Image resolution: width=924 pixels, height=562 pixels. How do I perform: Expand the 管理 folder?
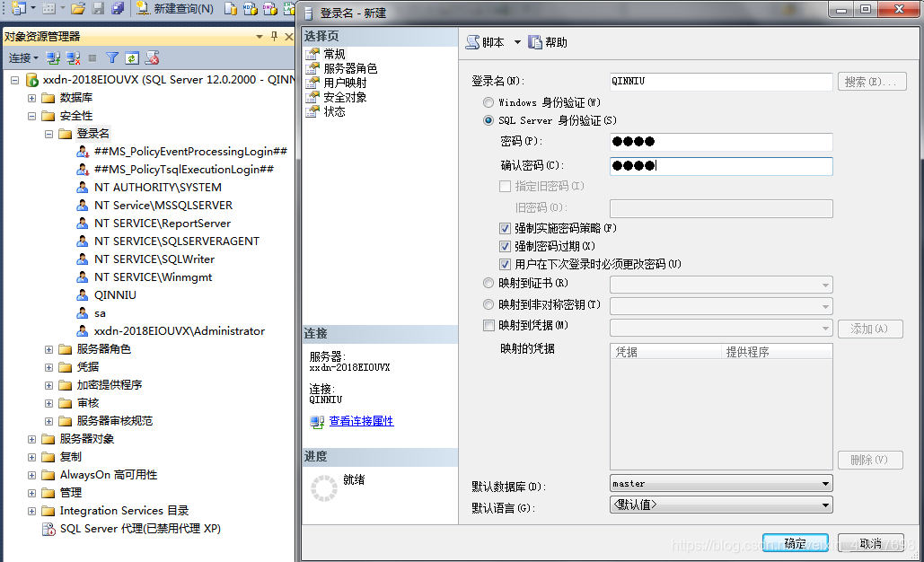pyautogui.click(x=31, y=493)
